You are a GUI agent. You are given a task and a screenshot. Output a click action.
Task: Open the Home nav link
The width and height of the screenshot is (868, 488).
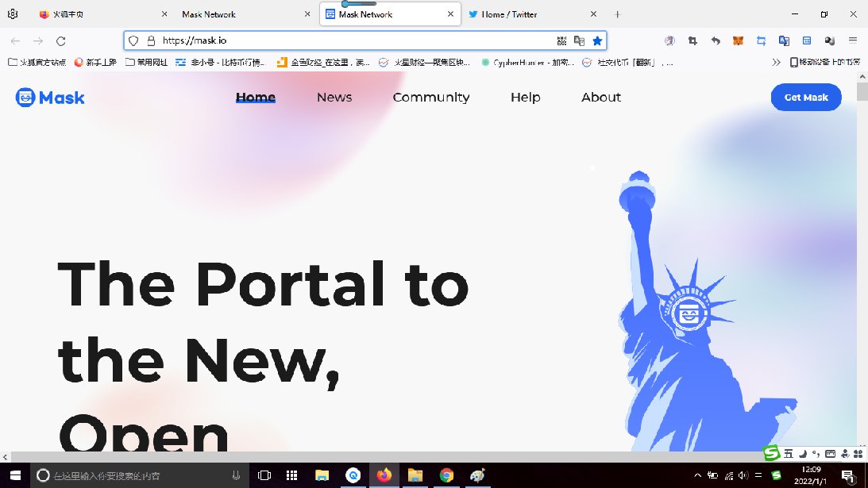click(x=255, y=98)
